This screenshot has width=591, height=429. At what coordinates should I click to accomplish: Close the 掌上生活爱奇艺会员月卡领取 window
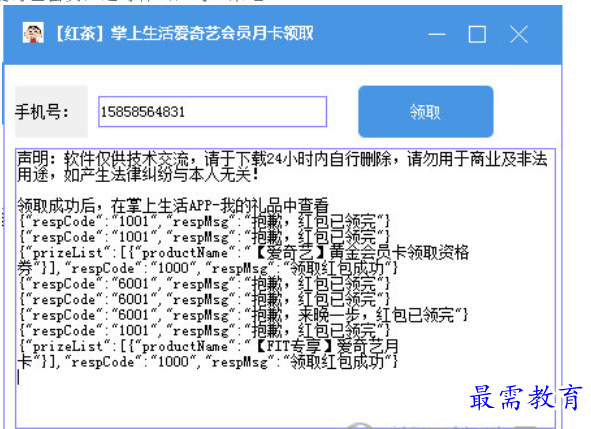coord(519,34)
